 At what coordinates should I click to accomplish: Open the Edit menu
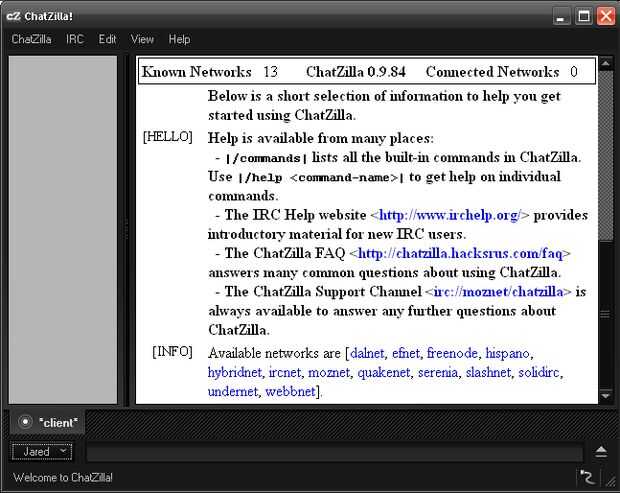(107, 39)
